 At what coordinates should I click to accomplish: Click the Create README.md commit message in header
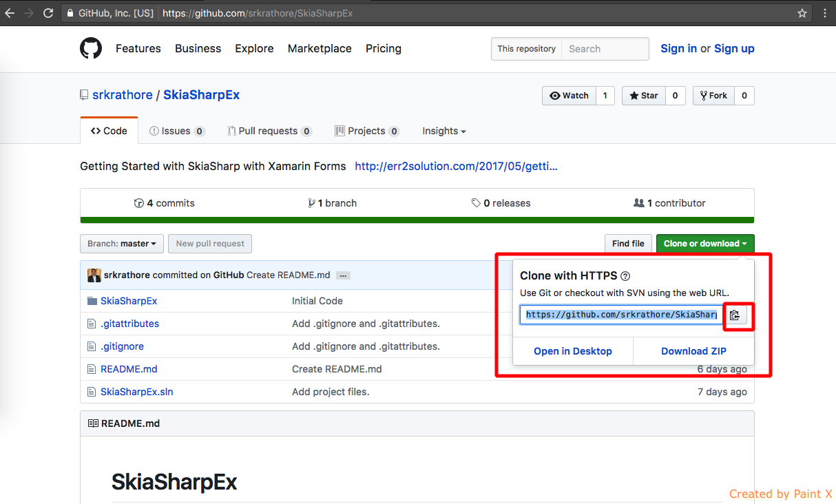point(289,275)
